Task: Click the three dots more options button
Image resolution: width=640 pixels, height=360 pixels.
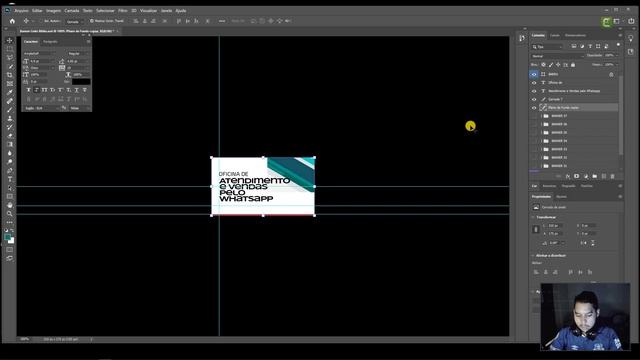Action: click(222, 21)
